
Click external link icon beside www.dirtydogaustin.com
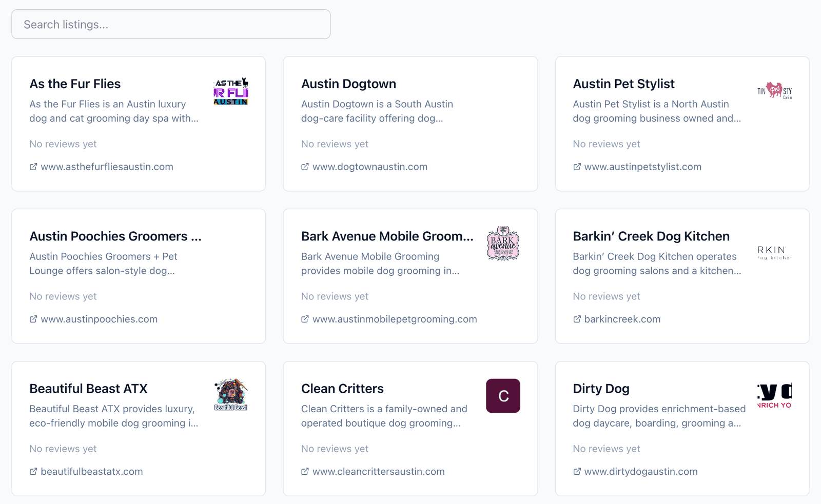coord(577,471)
